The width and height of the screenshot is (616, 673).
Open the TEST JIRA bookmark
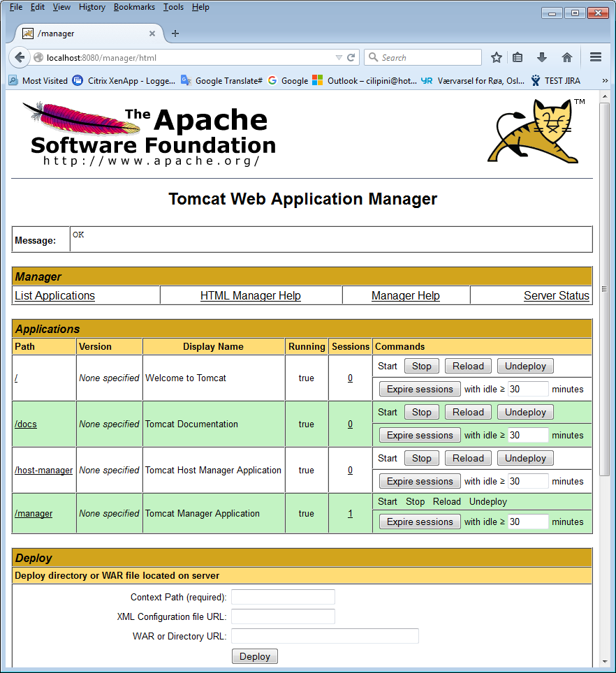point(562,80)
